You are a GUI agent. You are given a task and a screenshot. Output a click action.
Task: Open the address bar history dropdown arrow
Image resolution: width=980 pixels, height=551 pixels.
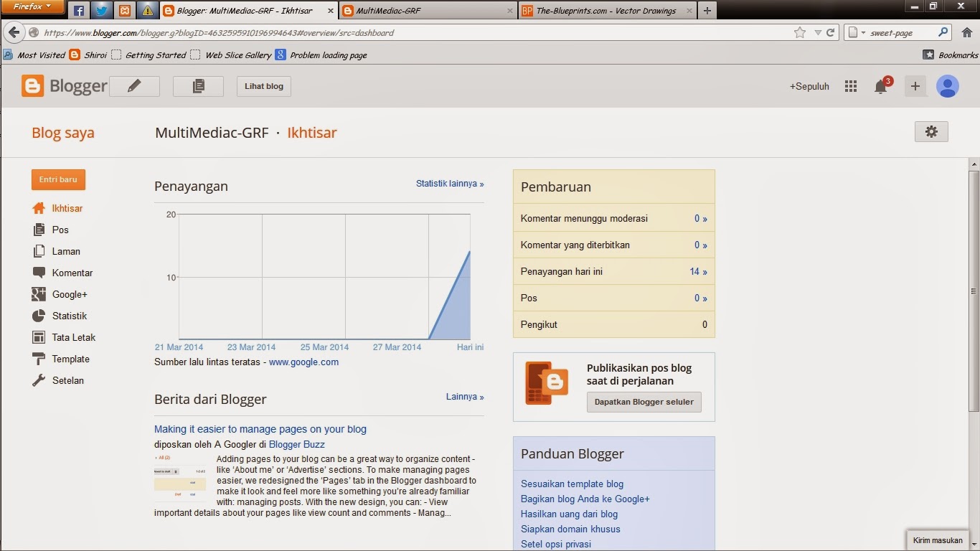(x=817, y=33)
